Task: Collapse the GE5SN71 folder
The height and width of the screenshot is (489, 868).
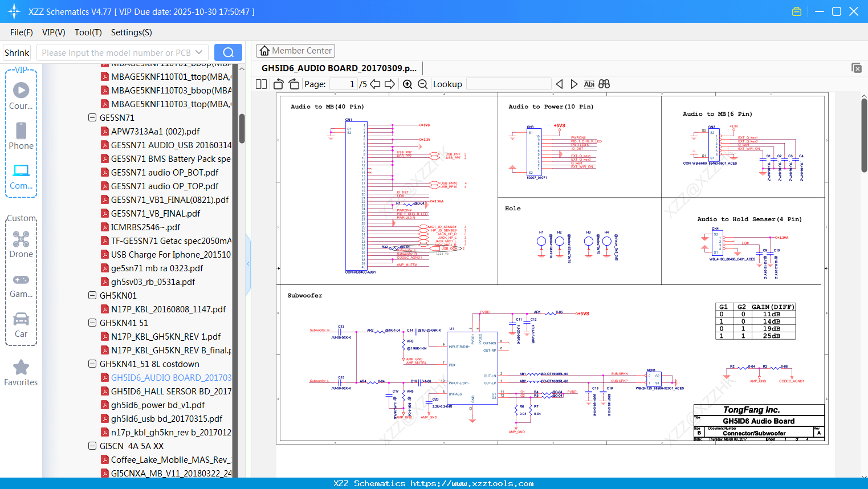Action: click(92, 118)
